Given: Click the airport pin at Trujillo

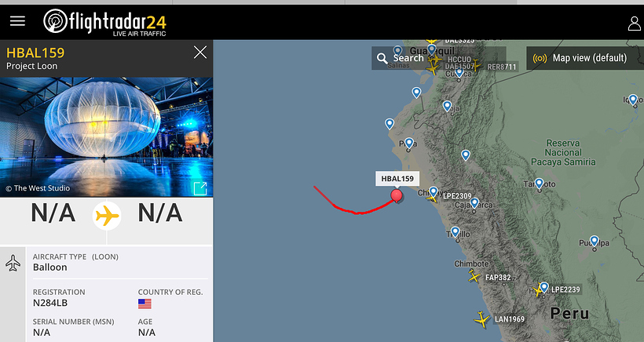Looking at the screenshot, I should pyautogui.click(x=455, y=232).
